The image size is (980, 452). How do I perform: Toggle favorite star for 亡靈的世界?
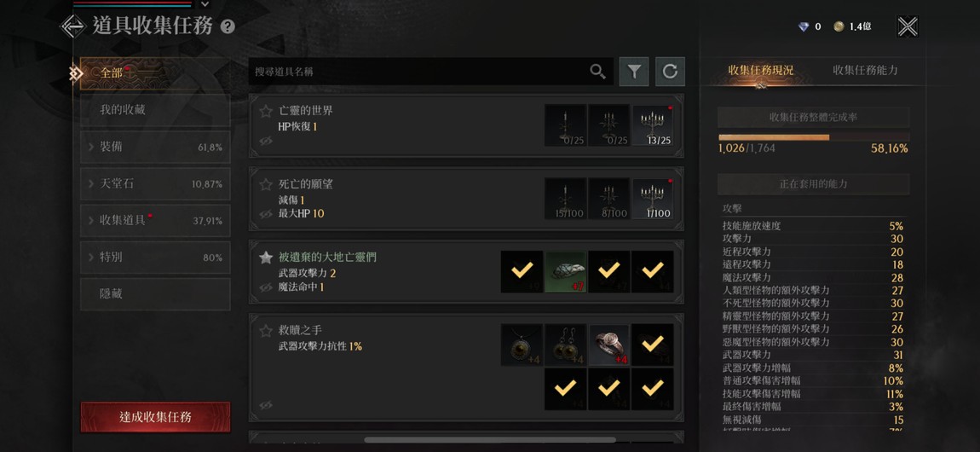coord(266,111)
